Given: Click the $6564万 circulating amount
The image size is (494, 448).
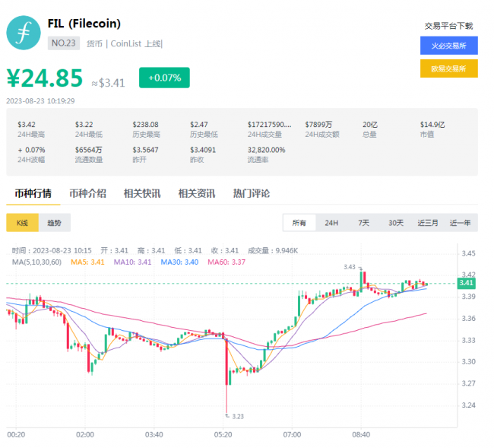Looking at the screenshot, I should (x=88, y=150).
